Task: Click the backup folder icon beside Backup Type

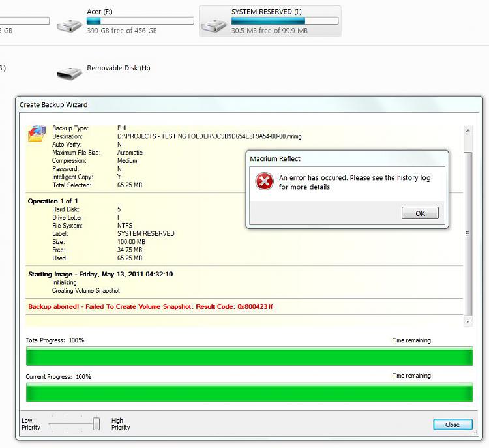Action: click(x=37, y=134)
